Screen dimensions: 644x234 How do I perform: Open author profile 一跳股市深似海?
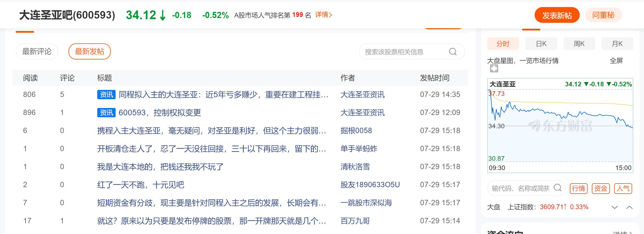[366, 203]
